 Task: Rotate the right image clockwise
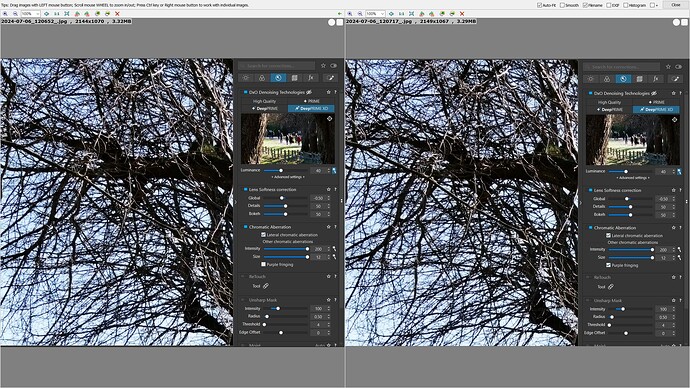coord(432,14)
